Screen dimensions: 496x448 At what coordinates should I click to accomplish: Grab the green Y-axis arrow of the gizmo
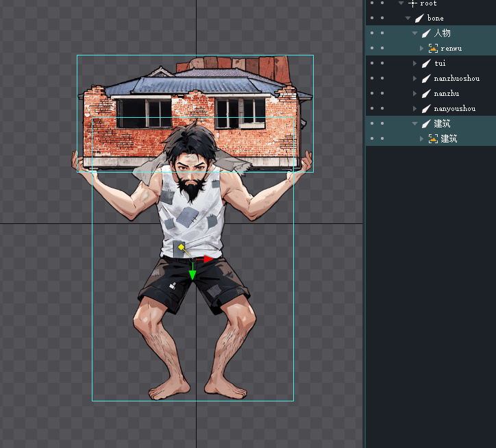coord(193,274)
